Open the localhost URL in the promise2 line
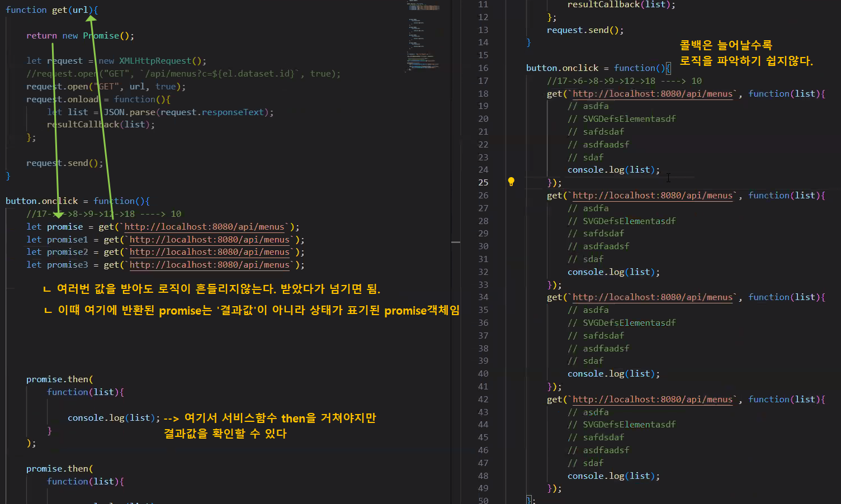Image resolution: width=841 pixels, height=504 pixels. [210, 252]
